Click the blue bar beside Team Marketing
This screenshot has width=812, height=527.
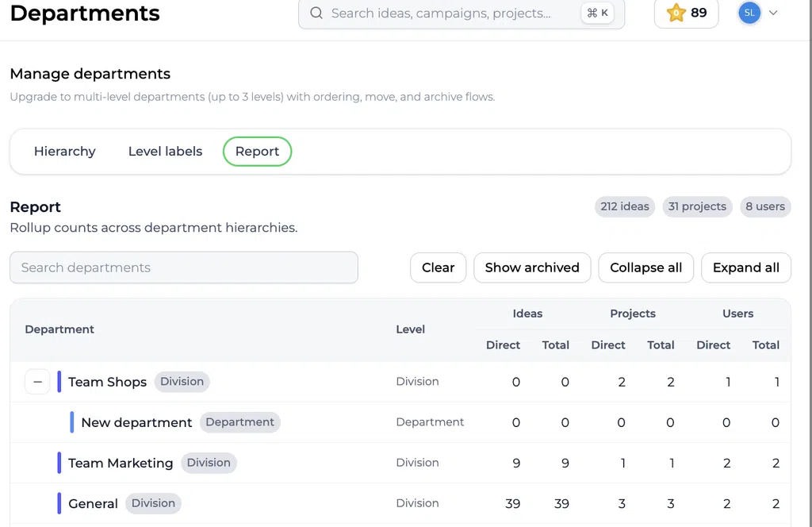59,463
